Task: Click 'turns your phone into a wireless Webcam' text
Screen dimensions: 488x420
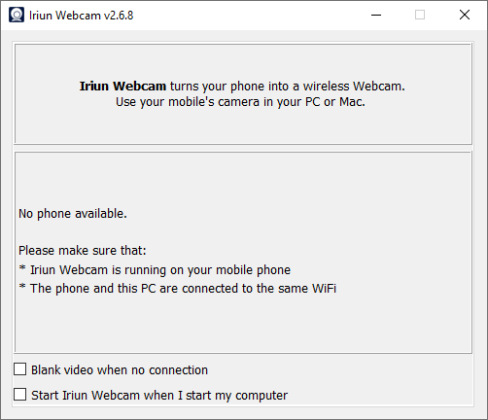Action: click(x=287, y=86)
